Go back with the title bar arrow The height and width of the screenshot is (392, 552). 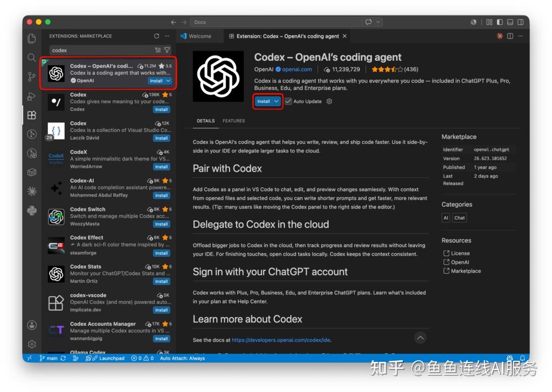click(174, 22)
